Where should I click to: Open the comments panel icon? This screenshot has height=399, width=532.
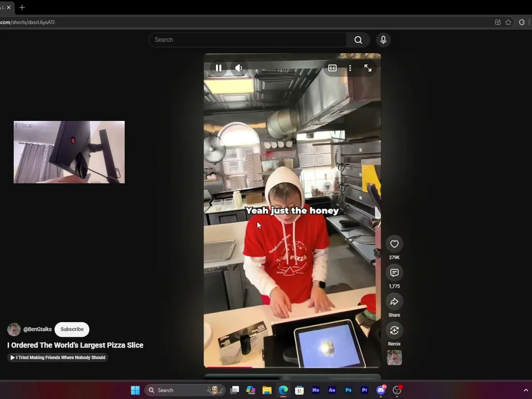click(394, 273)
